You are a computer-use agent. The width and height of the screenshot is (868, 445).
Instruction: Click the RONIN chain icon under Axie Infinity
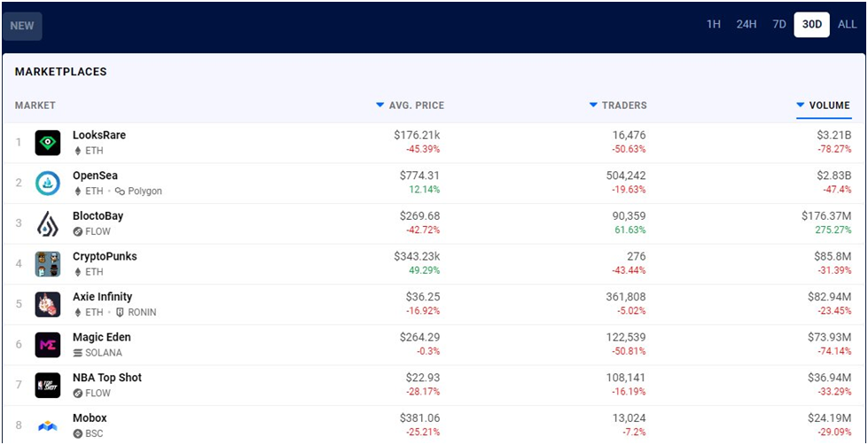tap(120, 312)
